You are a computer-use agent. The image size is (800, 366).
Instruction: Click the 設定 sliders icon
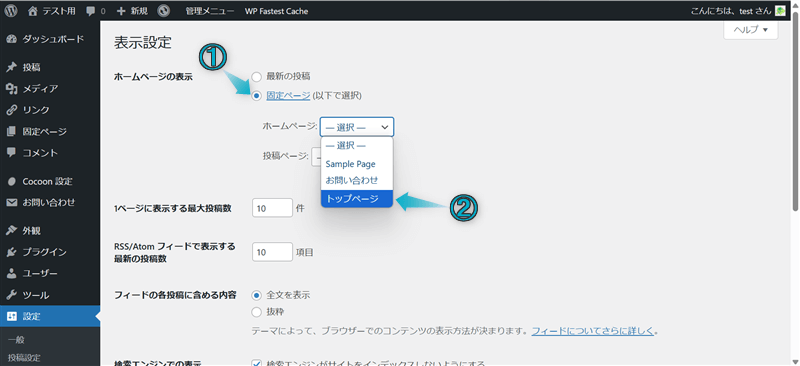point(12,316)
